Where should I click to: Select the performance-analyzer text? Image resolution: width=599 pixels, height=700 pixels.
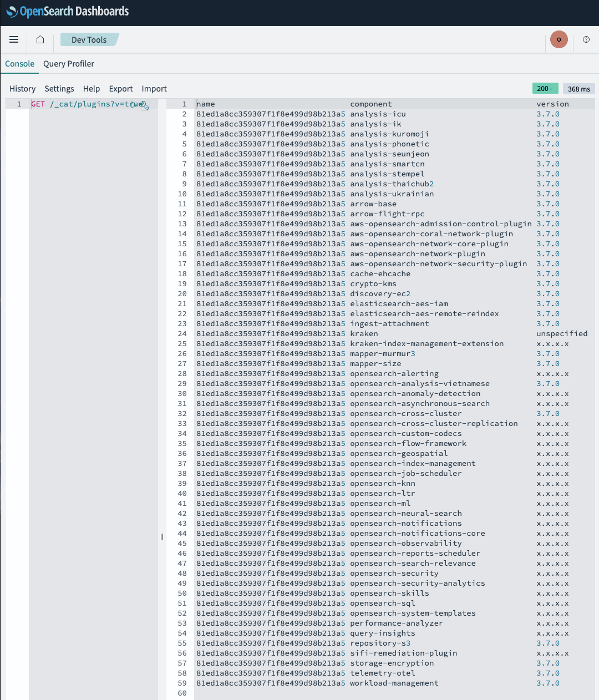(397, 623)
